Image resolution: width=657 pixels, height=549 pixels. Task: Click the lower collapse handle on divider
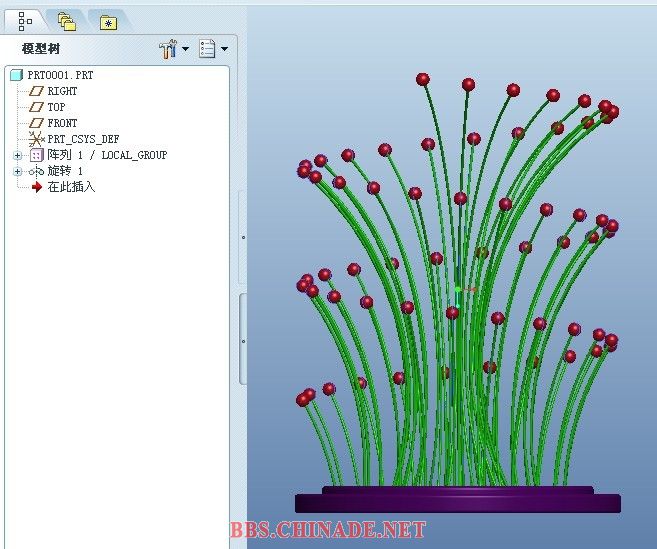[243, 340]
